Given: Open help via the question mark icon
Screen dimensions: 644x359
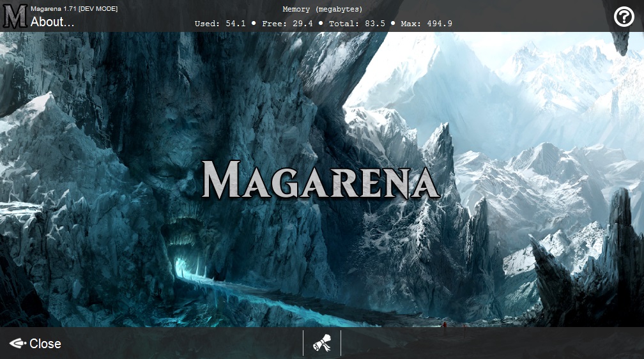Looking at the screenshot, I should tap(624, 17).
